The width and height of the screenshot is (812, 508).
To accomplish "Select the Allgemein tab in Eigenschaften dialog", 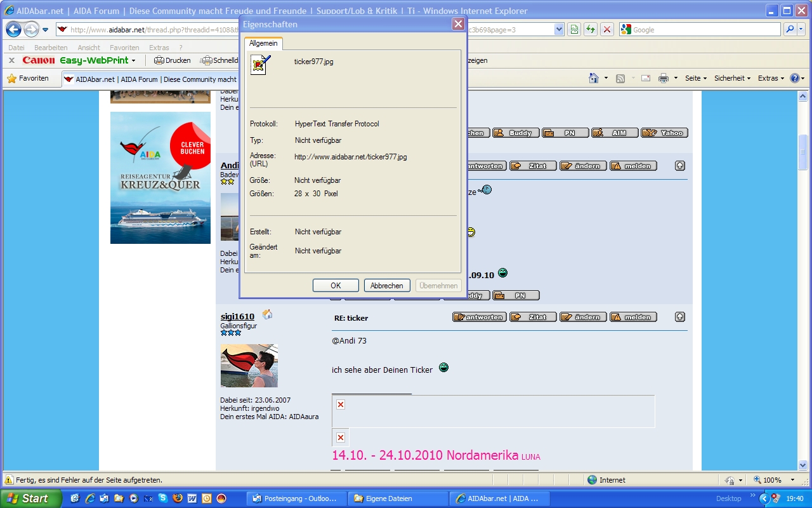I will coord(263,43).
